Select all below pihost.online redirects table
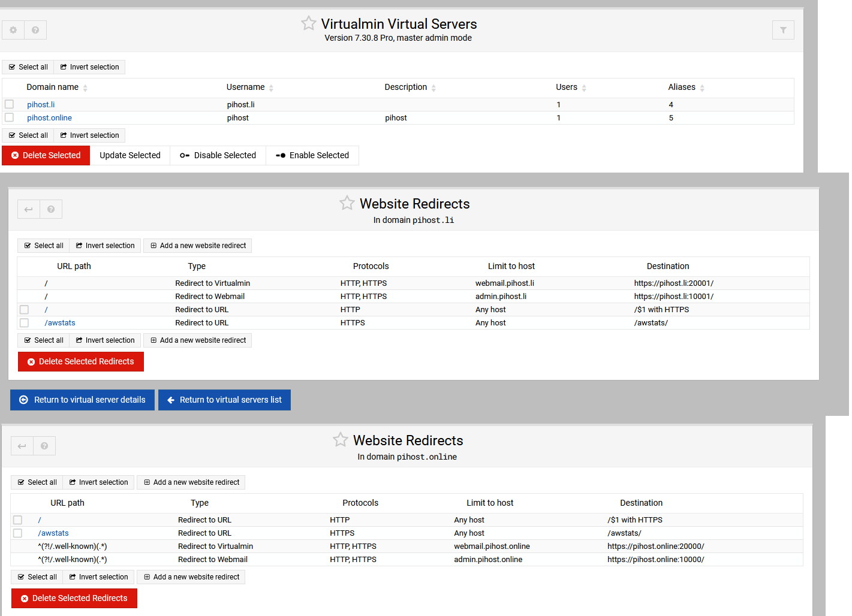This screenshot has height=616, width=852. [x=37, y=577]
